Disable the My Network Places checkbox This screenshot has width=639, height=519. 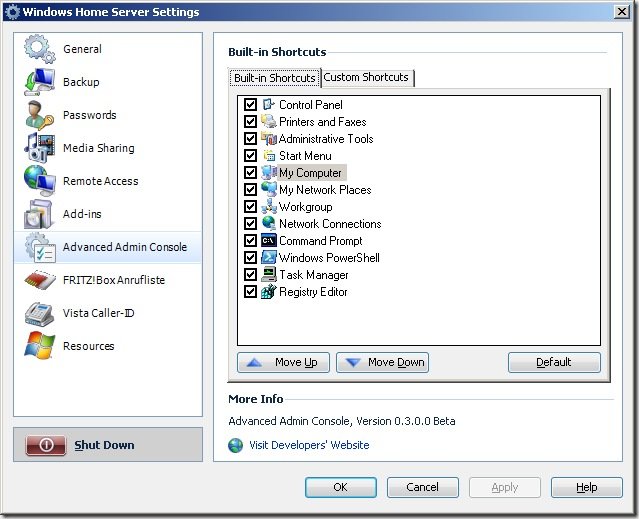tap(250, 189)
